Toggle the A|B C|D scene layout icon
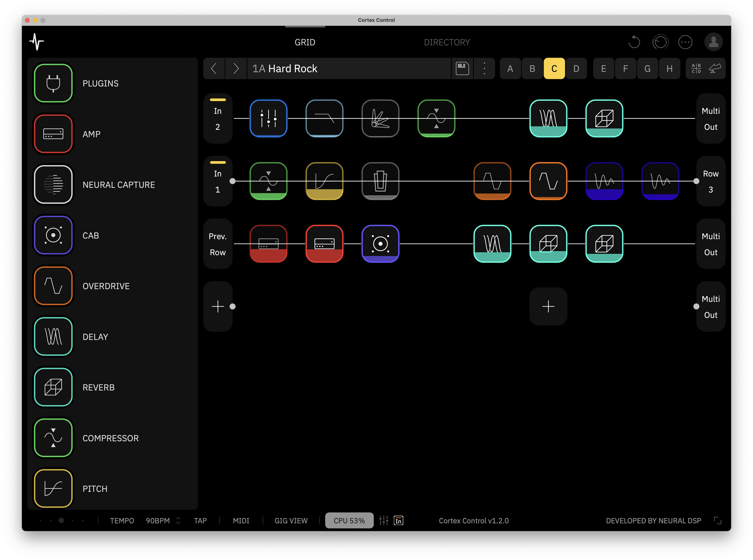This screenshot has width=753, height=560. pyautogui.click(x=696, y=69)
